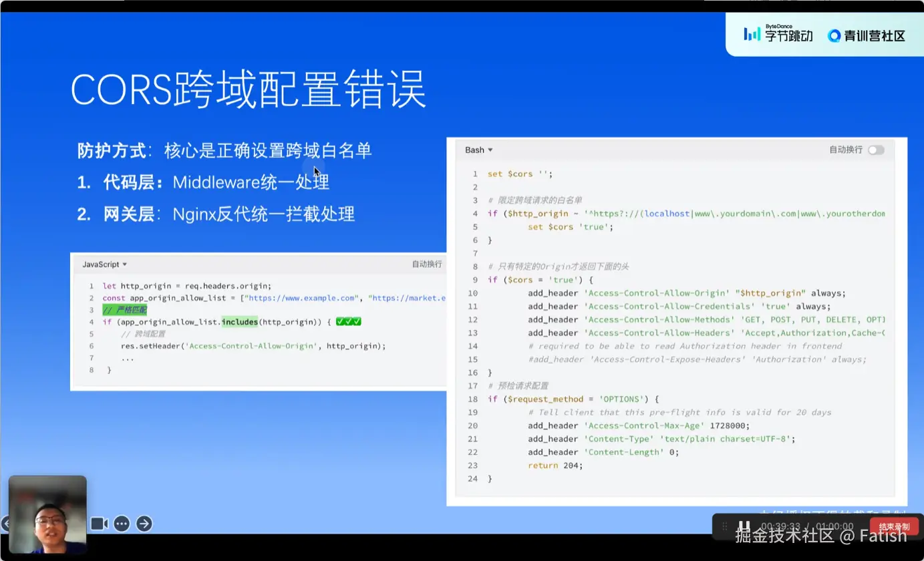Open the Bash language dropdown

(479, 150)
